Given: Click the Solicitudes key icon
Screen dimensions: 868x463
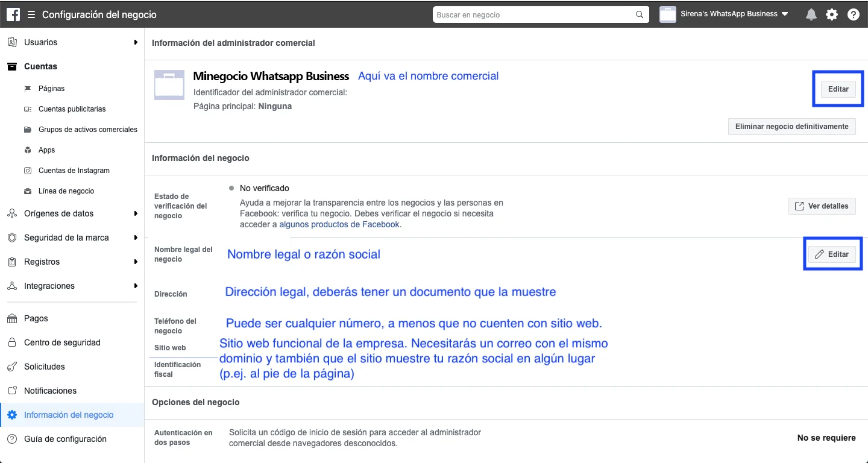Looking at the screenshot, I should click(12, 367).
